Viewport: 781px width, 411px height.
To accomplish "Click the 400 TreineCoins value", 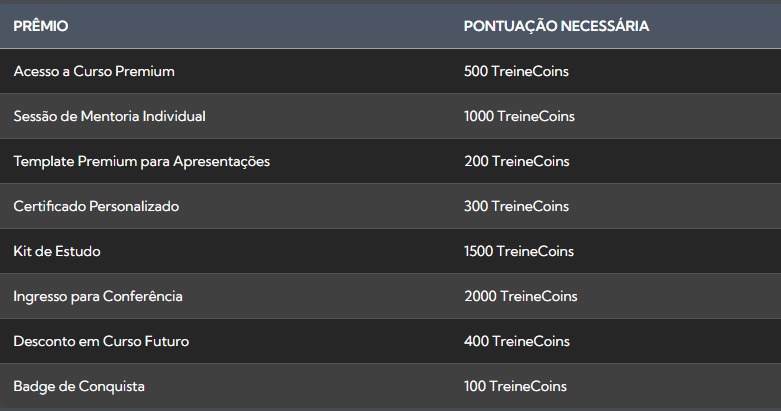I will [516, 341].
